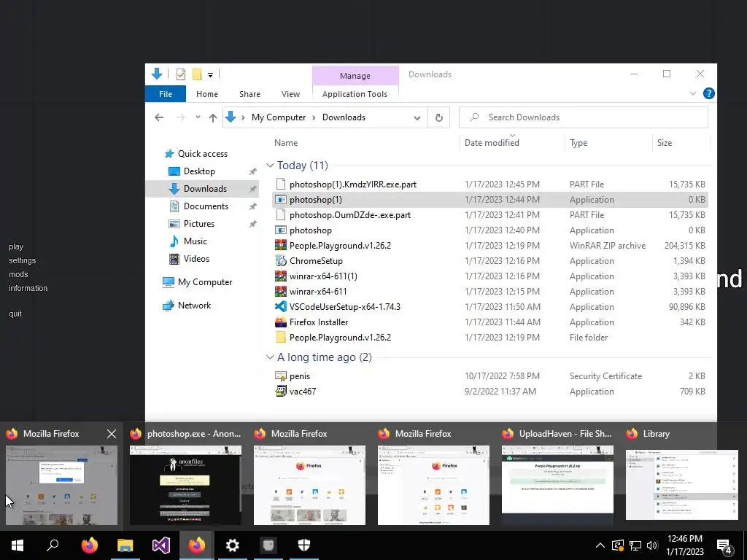Open the volume control in system tray
This screenshot has height=560, width=747.
click(652, 545)
